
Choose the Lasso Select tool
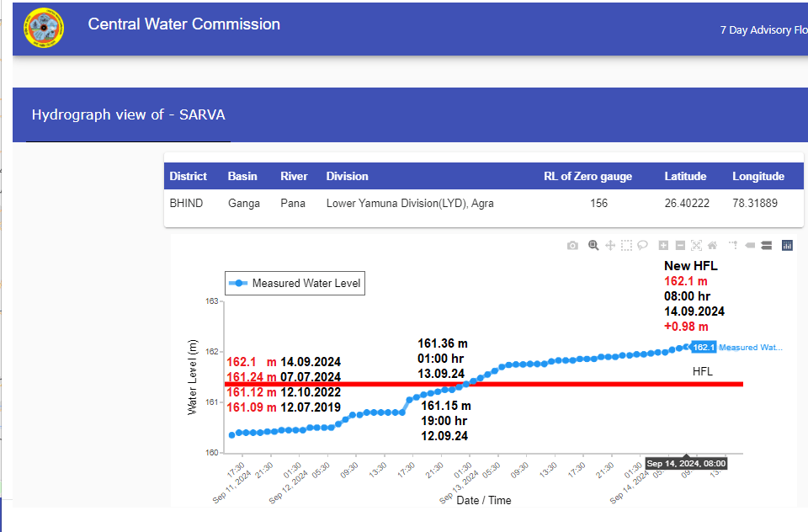click(x=642, y=246)
